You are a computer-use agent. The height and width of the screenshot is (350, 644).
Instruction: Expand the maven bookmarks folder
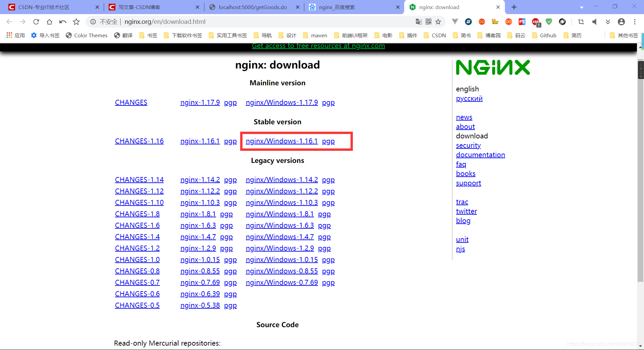click(315, 35)
